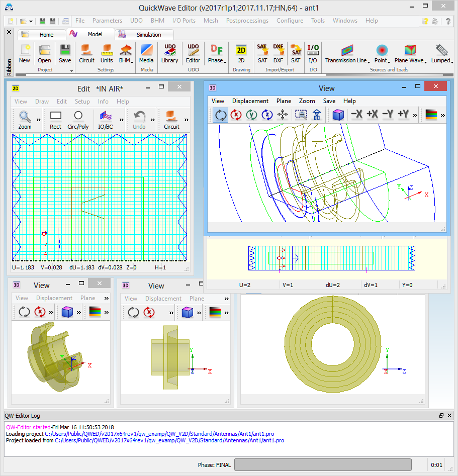
Task: Click the -X view direction button
Action: [x=356, y=115]
